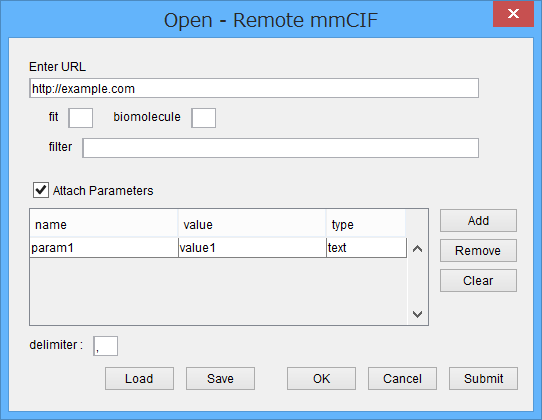The width and height of the screenshot is (542, 420).
Task: Click the Submit button
Action: (484, 379)
